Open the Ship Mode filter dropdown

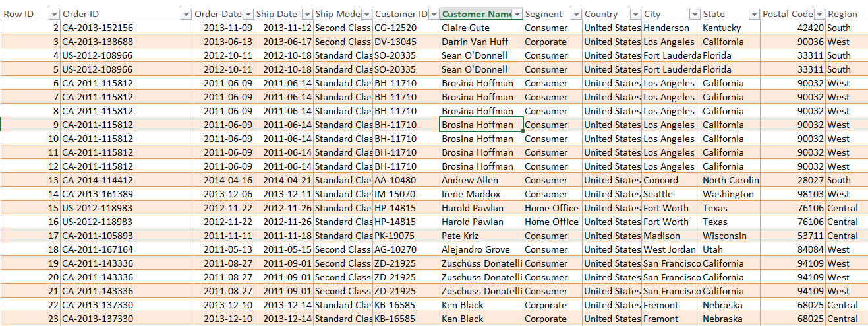coord(366,14)
